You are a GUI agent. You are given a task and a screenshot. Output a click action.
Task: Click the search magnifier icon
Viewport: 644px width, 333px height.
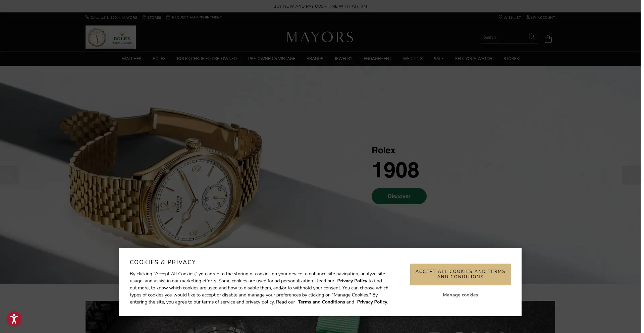point(532,37)
